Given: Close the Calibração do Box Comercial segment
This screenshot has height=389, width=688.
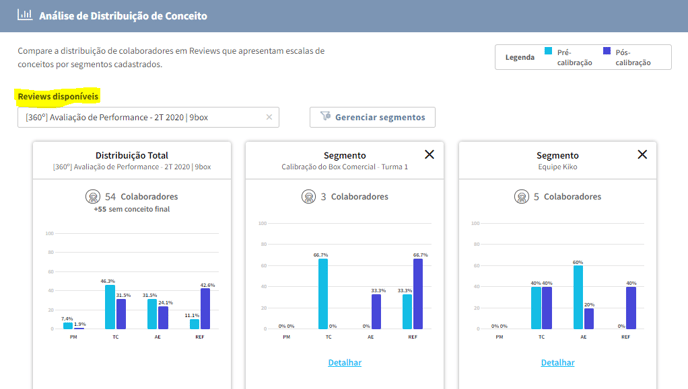Looking at the screenshot, I should coord(429,154).
